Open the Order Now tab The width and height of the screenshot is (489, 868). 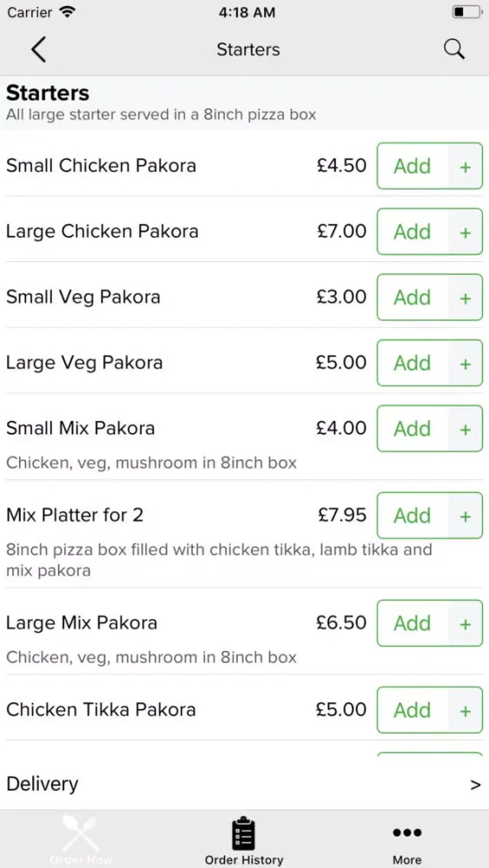point(81,839)
